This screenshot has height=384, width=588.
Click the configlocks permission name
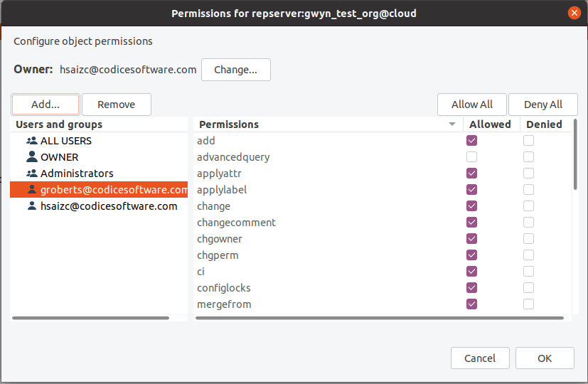tap(224, 288)
